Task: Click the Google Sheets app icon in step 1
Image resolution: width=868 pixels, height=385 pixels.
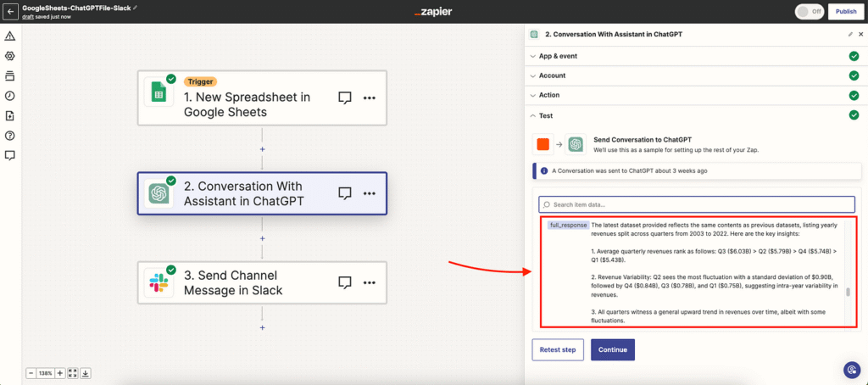Action: (x=159, y=92)
